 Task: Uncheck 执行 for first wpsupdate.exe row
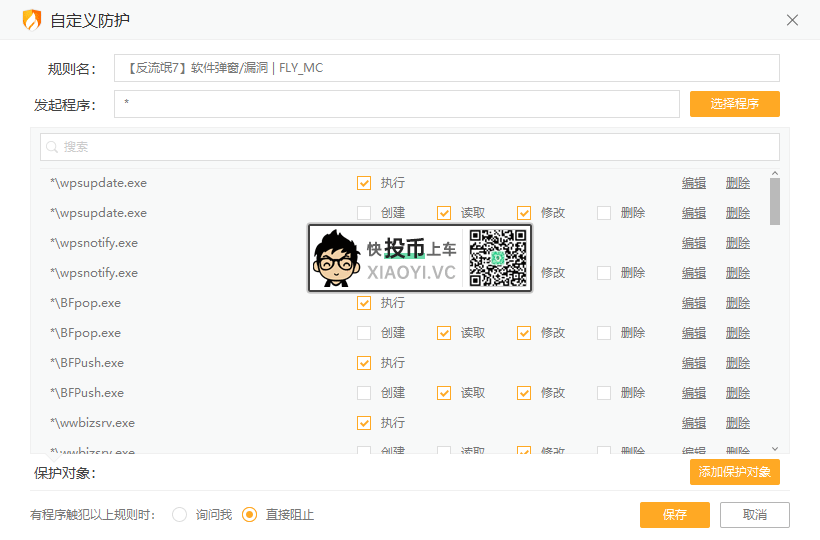pos(364,183)
